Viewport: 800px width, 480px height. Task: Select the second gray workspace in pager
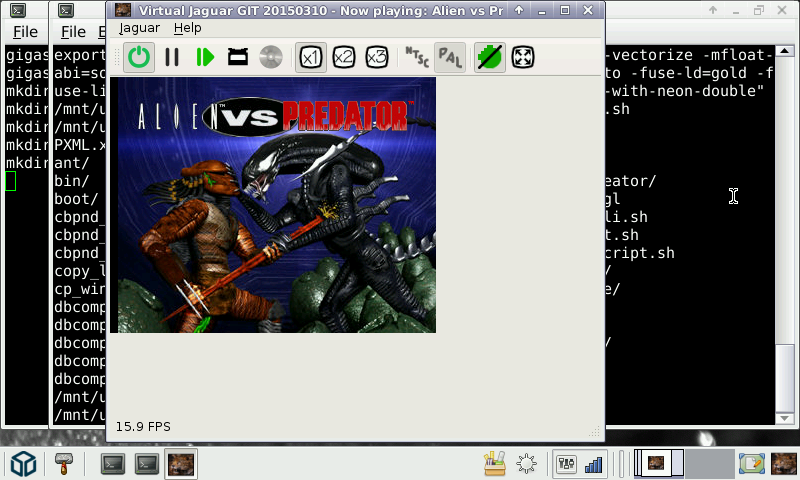click(x=710, y=464)
